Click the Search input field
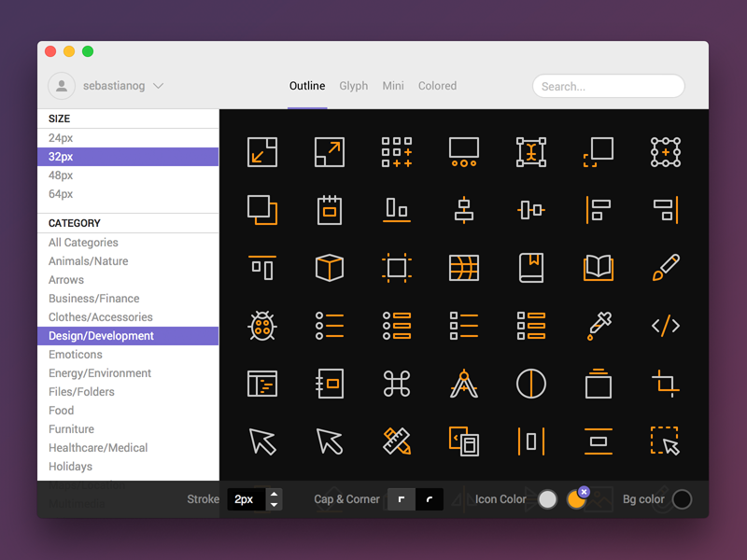Screen dimensions: 747x560 (609, 86)
